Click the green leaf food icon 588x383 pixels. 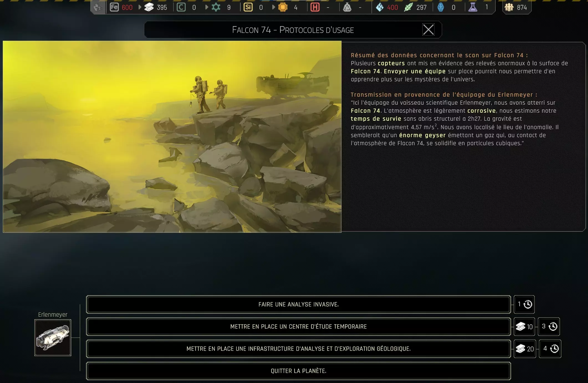tap(408, 7)
